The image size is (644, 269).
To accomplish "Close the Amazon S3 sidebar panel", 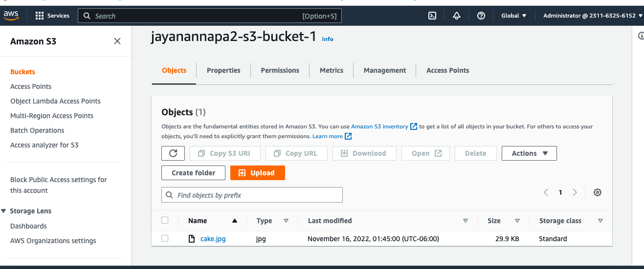I will pyautogui.click(x=117, y=41).
